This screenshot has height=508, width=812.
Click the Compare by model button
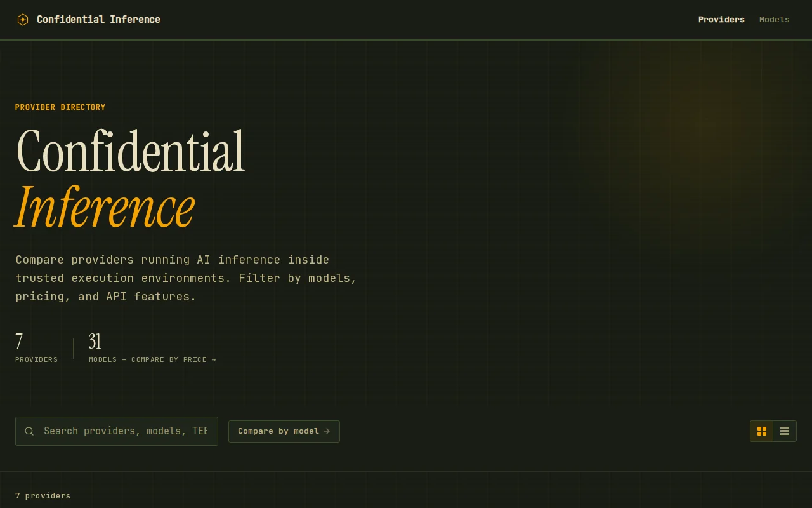click(x=284, y=431)
